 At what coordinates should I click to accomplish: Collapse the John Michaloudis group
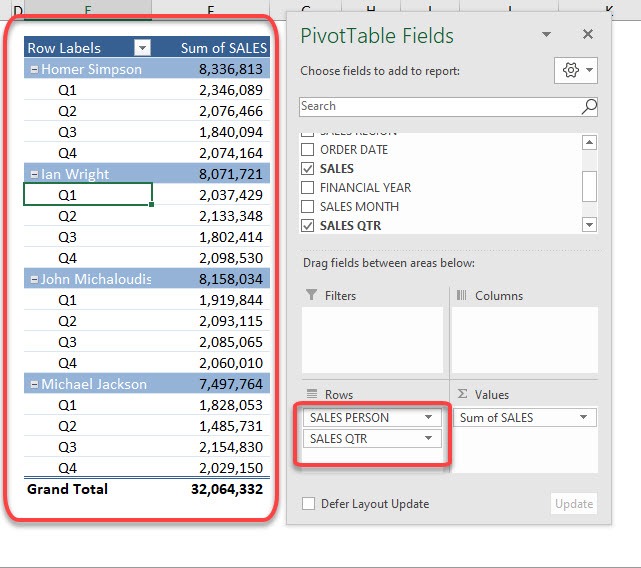[34, 280]
